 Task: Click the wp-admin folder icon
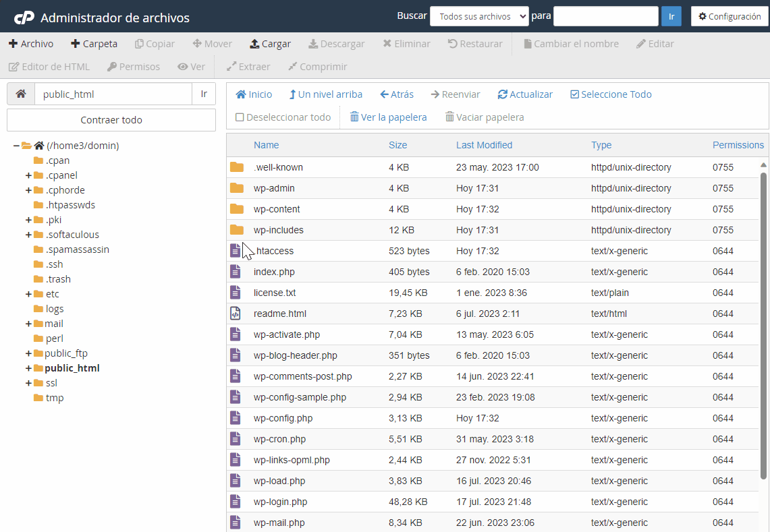(x=237, y=188)
